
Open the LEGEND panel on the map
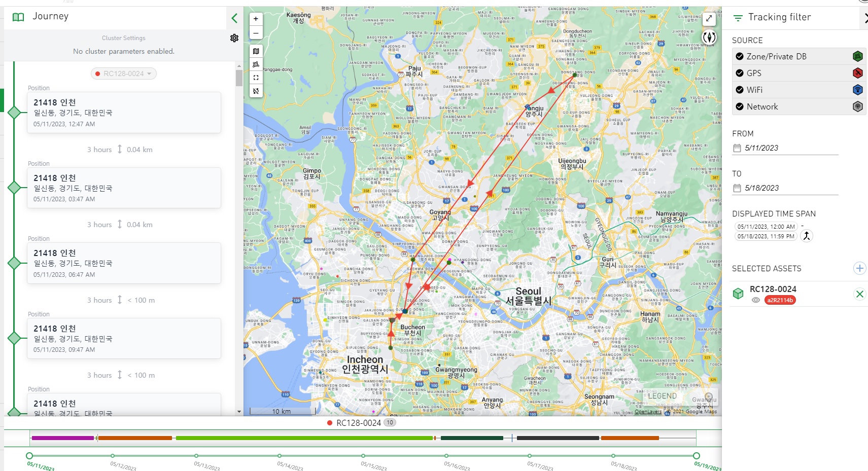tap(680, 396)
